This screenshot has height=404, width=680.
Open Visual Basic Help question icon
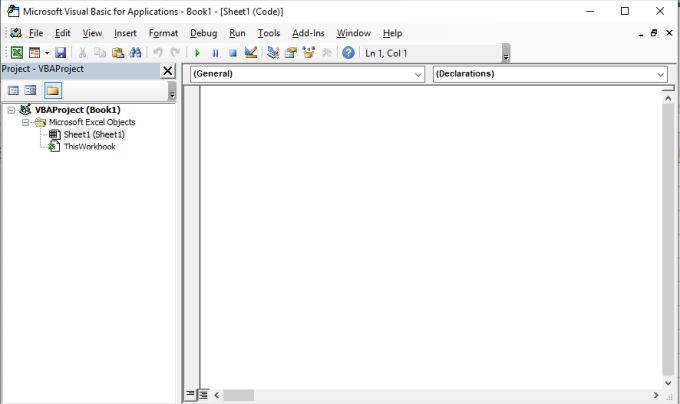click(x=348, y=53)
